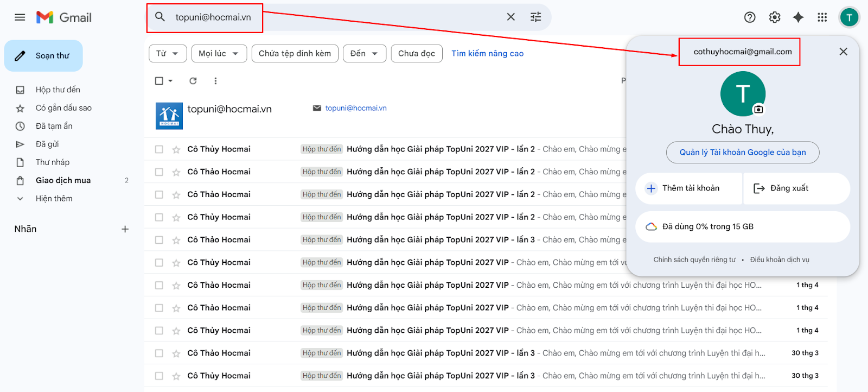The height and width of the screenshot is (392, 868).
Task: Open the main menu hamburger icon
Action: click(20, 17)
